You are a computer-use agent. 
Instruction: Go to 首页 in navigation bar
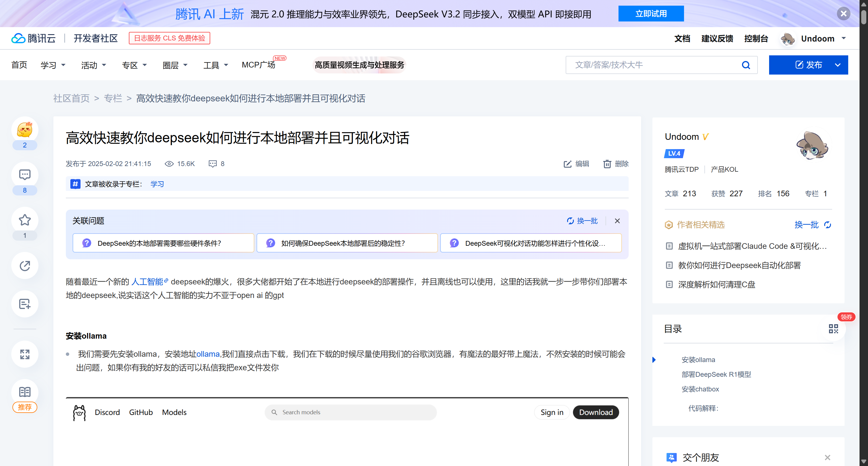19,65
